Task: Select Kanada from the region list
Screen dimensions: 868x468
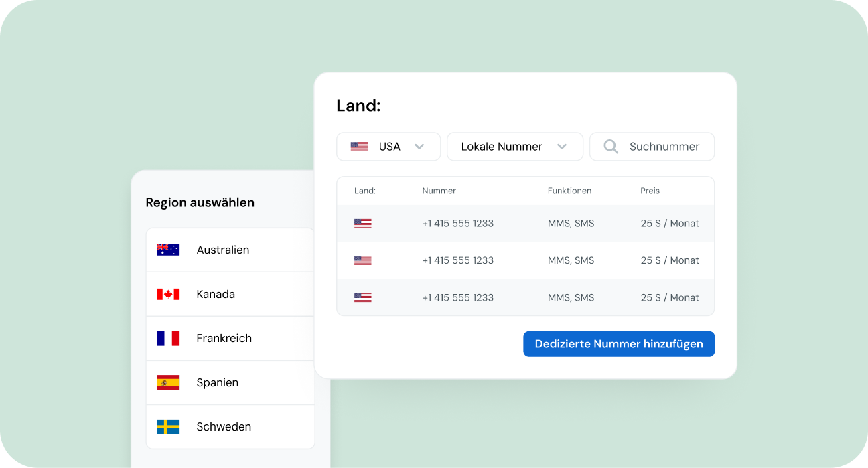Action: 216,294
